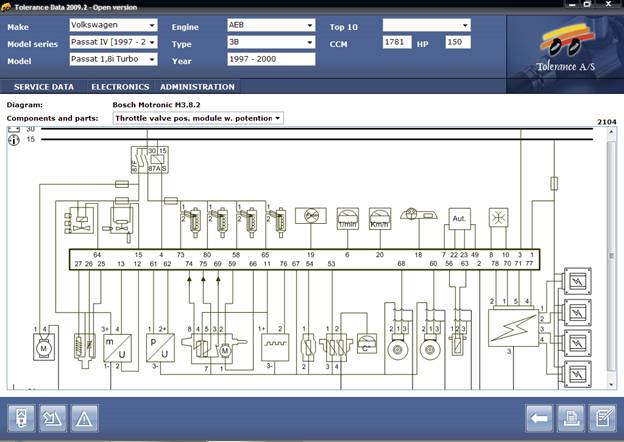Click the Aut. component box in diagram

click(x=459, y=218)
